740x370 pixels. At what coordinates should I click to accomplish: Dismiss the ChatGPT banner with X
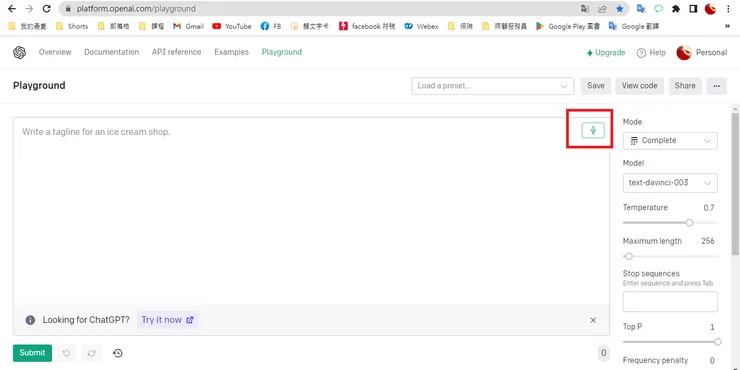click(593, 320)
